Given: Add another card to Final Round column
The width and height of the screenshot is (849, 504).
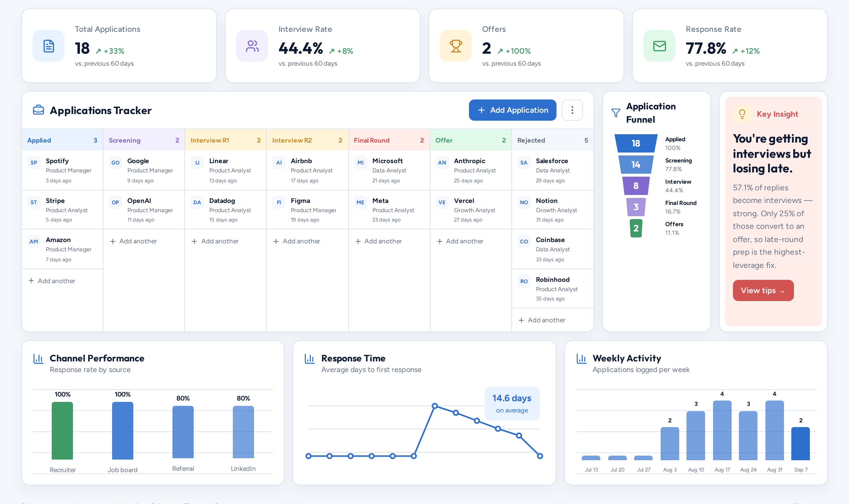Looking at the screenshot, I should pyautogui.click(x=379, y=241).
